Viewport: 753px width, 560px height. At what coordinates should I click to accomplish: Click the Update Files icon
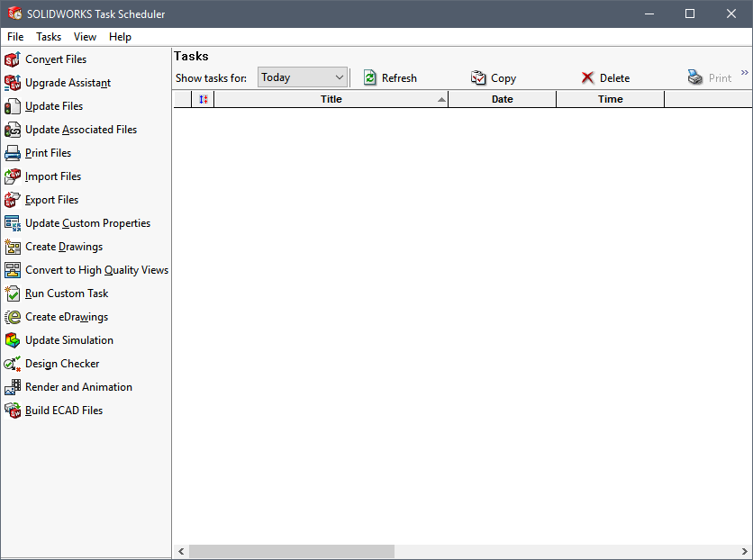13,106
